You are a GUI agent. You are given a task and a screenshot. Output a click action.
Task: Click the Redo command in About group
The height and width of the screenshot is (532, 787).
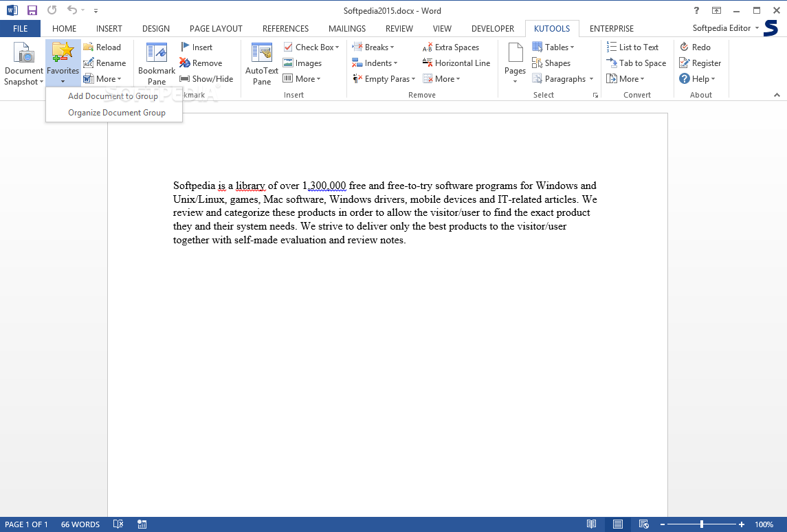(695, 47)
